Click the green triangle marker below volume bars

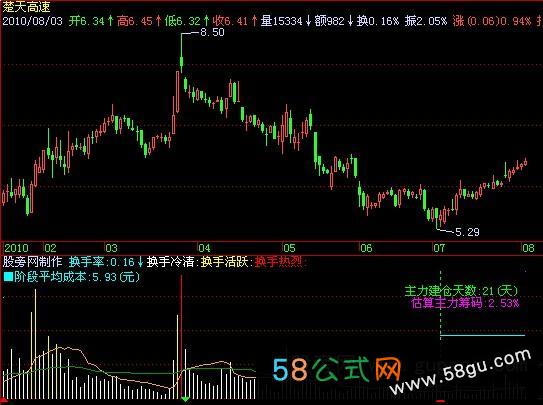click(x=186, y=399)
